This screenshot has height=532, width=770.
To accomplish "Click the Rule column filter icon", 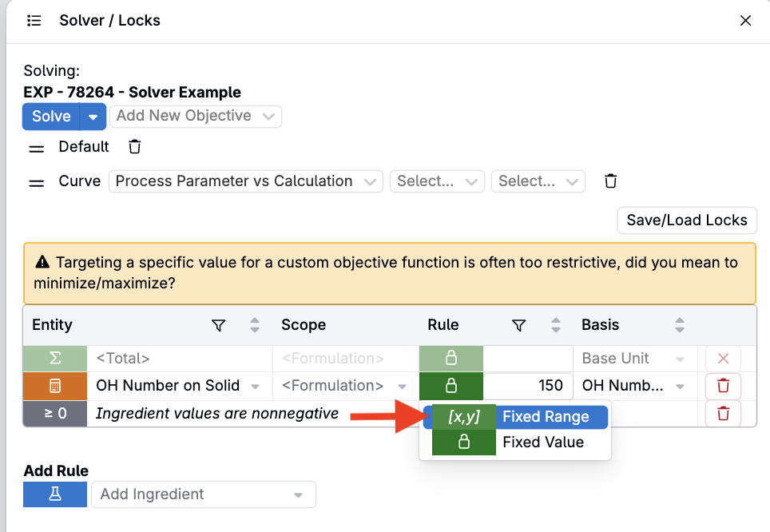I will [518, 325].
